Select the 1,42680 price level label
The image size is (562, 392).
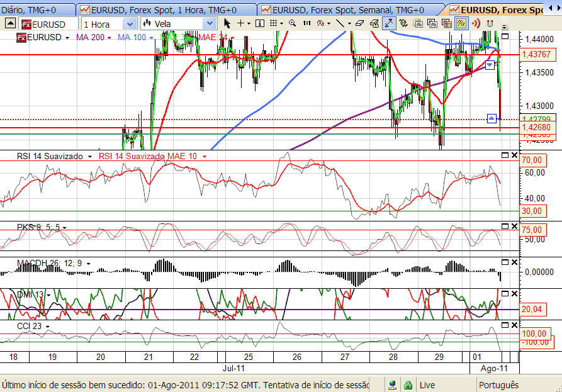[x=537, y=128]
